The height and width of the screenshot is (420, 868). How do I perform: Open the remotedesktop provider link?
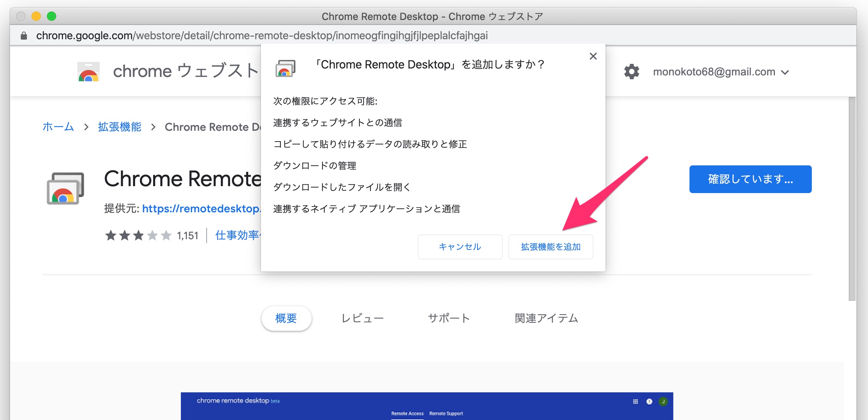click(x=202, y=209)
